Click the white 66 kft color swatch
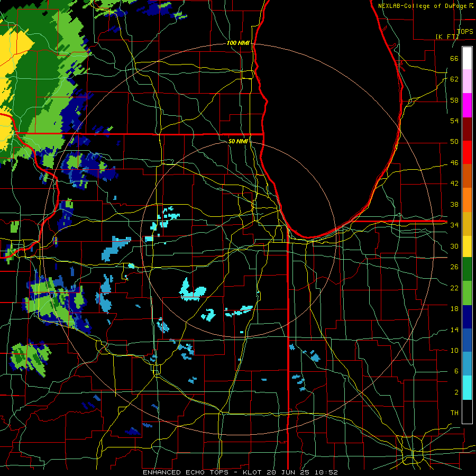This screenshot has width=476, height=476. [x=467, y=58]
